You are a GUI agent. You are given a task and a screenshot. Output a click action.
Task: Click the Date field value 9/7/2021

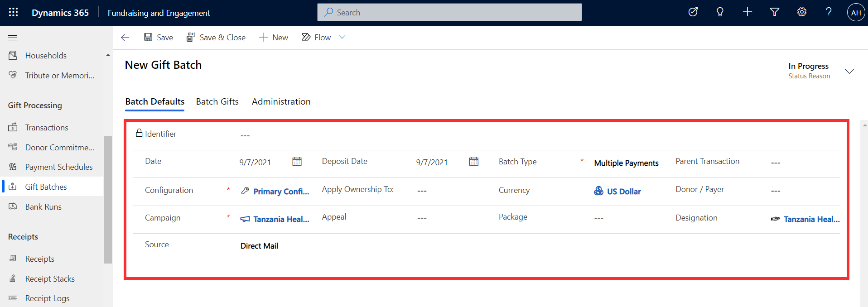tap(255, 163)
